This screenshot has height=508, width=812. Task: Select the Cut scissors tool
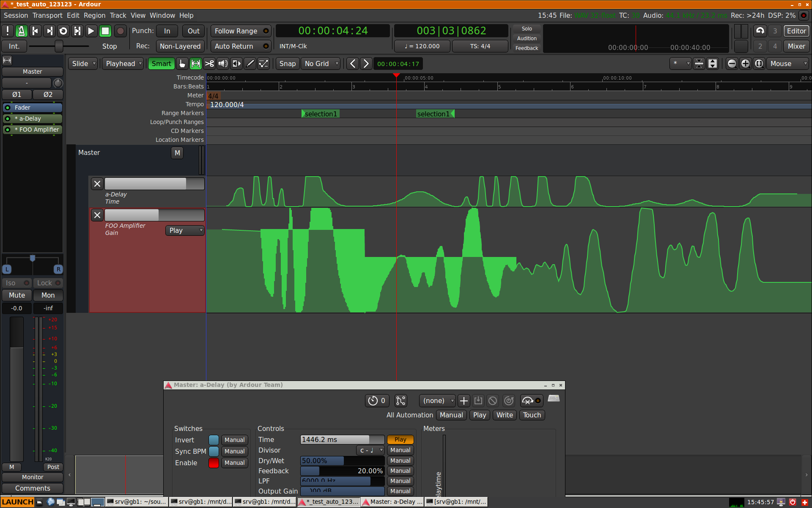(x=209, y=64)
